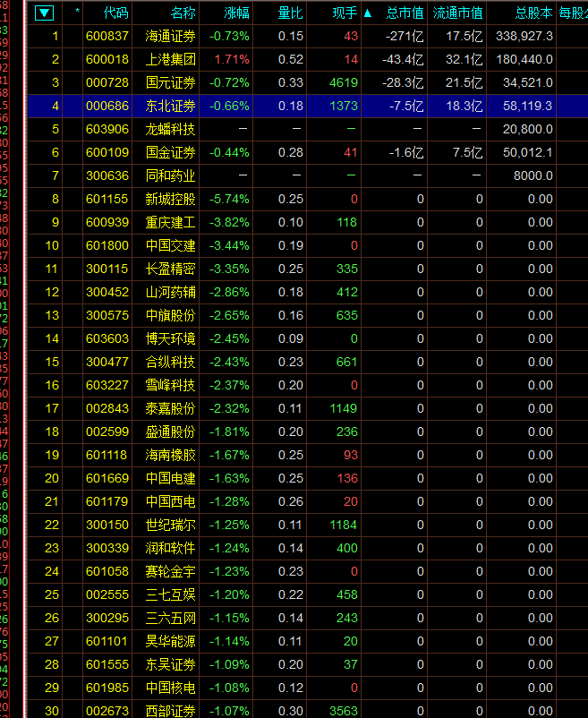
Task: Click the -5.74% change value
Action: point(229,199)
